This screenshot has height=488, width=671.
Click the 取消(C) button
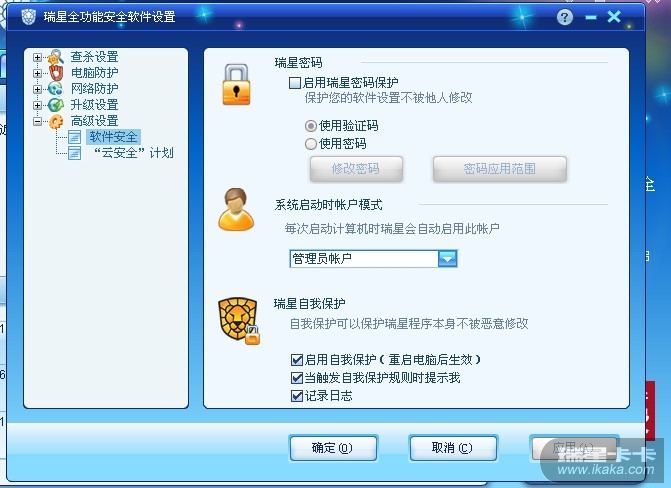coord(453,448)
